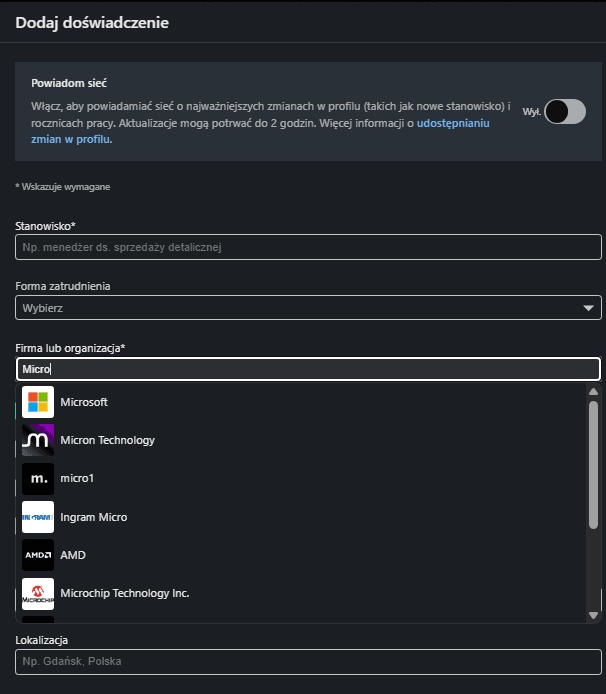The width and height of the screenshot is (606, 694).
Task: Open the udostępnianiu zmian w profilu link
Action: (x=453, y=123)
